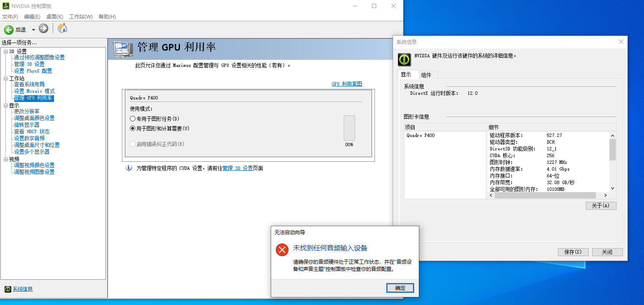The height and width of the screenshot is (305, 644).
Task: Click NVIDIA 控制面板 title bar icon
Action: (5, 6)
